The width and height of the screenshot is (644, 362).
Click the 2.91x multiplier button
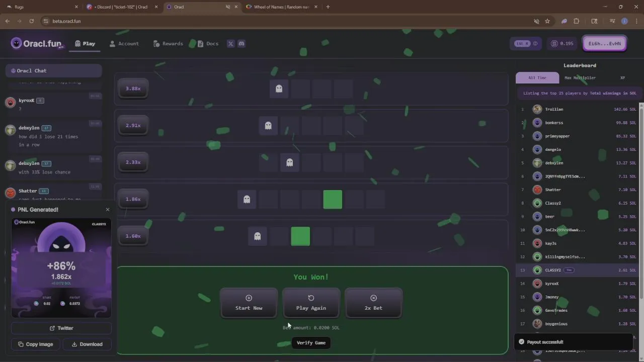[133, 126]
